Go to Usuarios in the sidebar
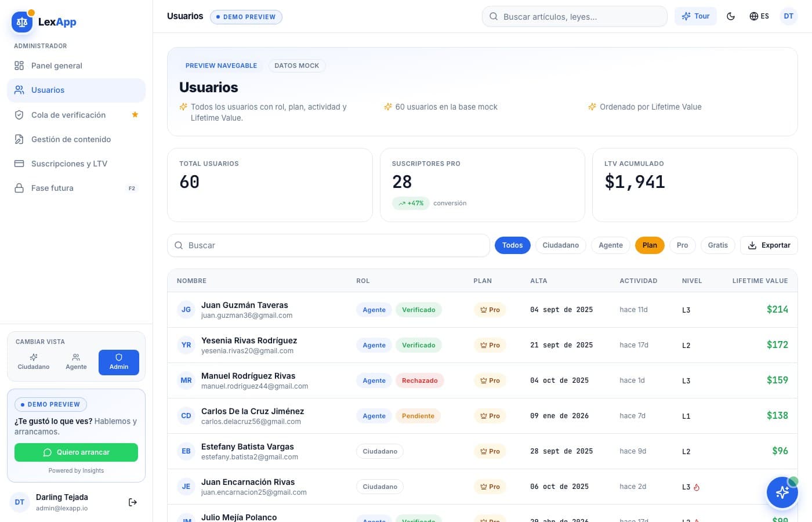Screen dimensions: 812x522 pyautogui.click(x=76, y=90)
